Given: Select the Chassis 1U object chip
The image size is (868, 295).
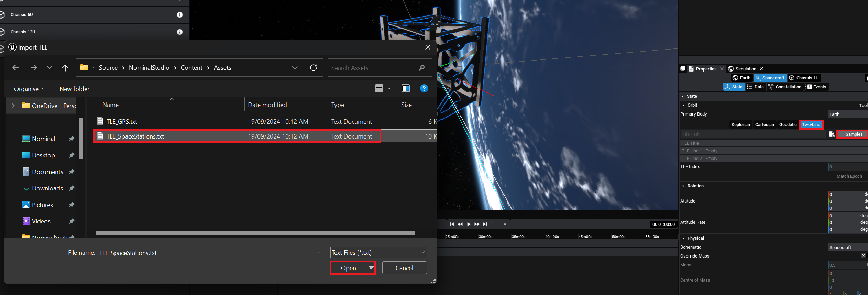Looking at the screenshot, I should click(804, 78).
